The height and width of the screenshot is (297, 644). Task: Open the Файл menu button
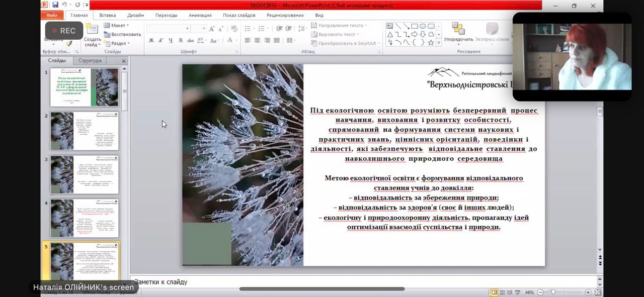click(x=51, y=15)
